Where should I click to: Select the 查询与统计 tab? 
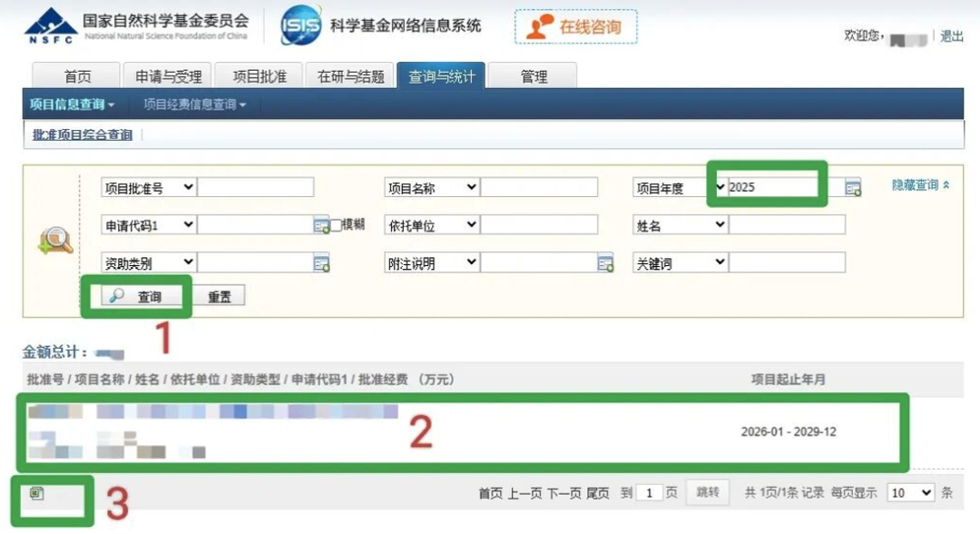click(441, 75)
